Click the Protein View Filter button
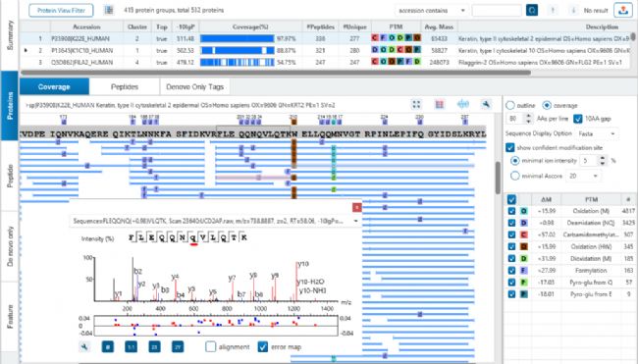The width and height of the screenshot is (638, 364). 61,10
